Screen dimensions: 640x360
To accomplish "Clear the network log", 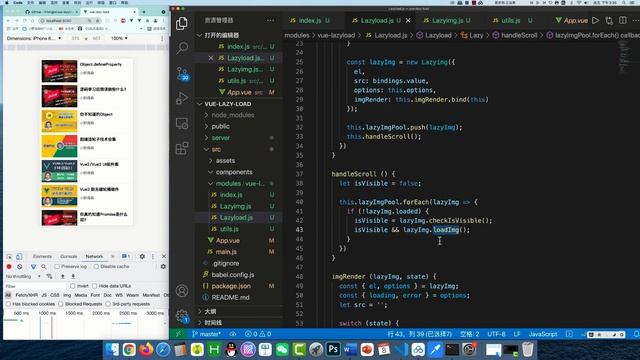I will (20, 267).
